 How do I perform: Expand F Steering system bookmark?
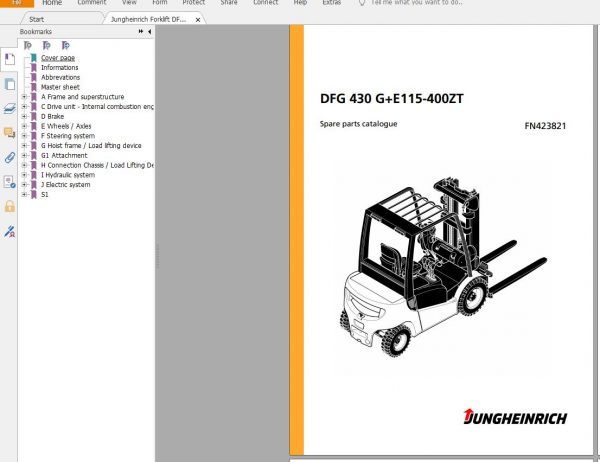(24, 136)
